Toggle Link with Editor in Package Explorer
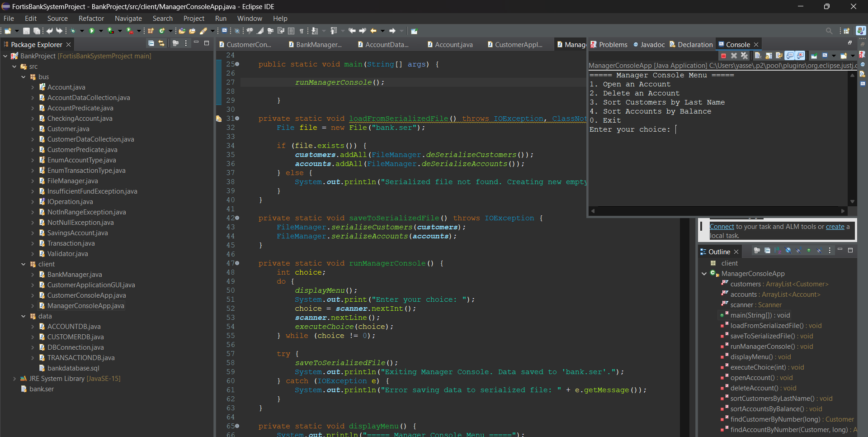This screenshot has width=868, height=437. tap(161, 43)
